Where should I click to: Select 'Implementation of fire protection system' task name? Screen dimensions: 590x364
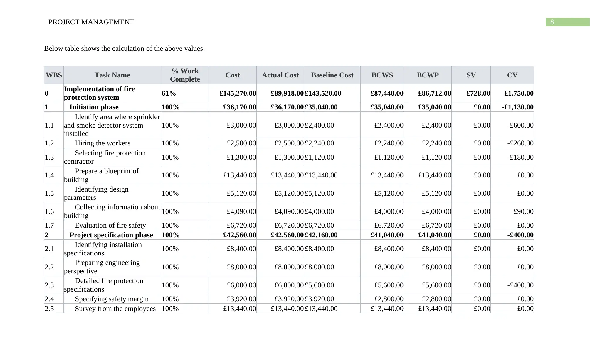99,93
